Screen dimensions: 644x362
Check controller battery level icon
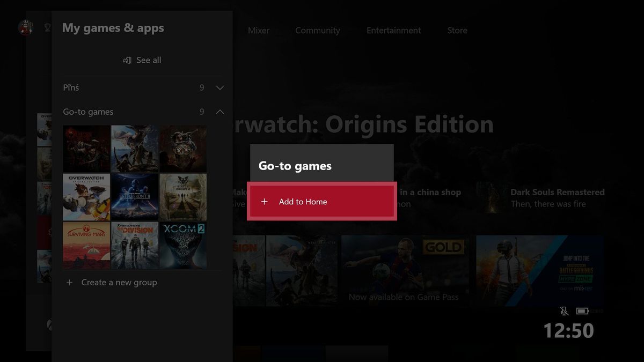[x=582, y=311]
